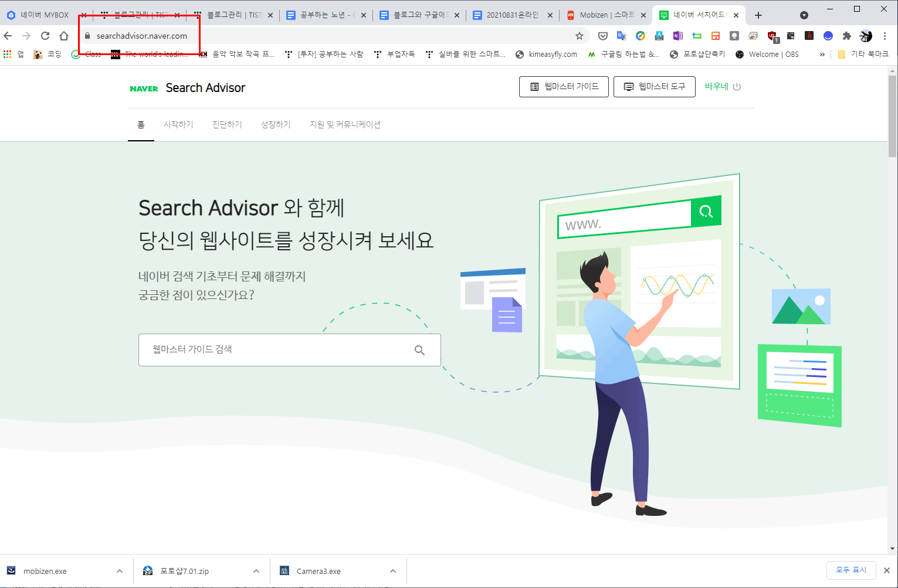
Task: Click the 바우네 account link
Action: pos(716,87)
